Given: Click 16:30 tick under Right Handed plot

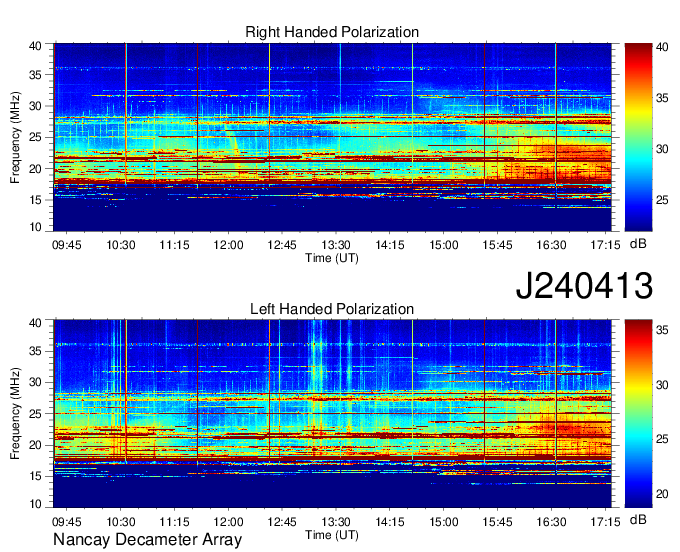Looking at the screenshot, I should tap(551, 245).
